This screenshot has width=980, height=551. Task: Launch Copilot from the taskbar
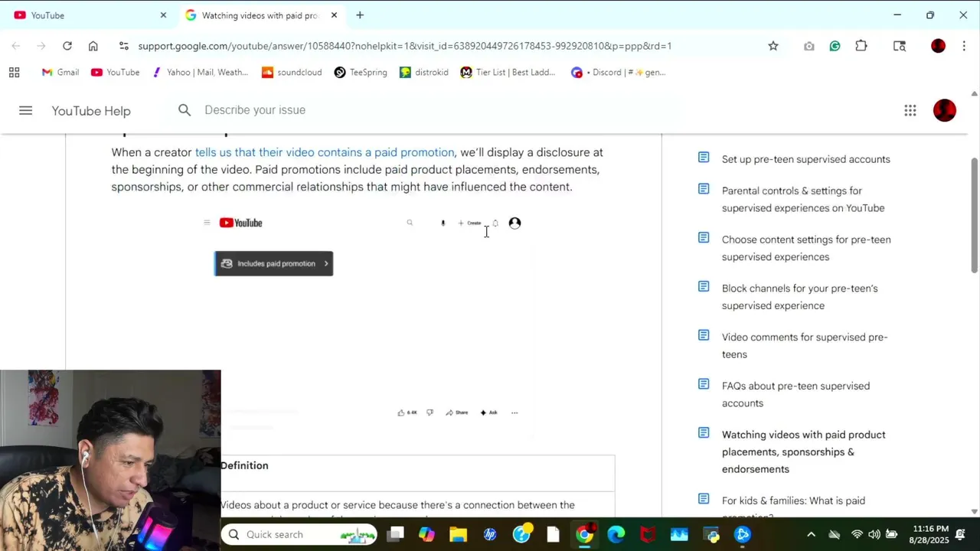point(426,534)
